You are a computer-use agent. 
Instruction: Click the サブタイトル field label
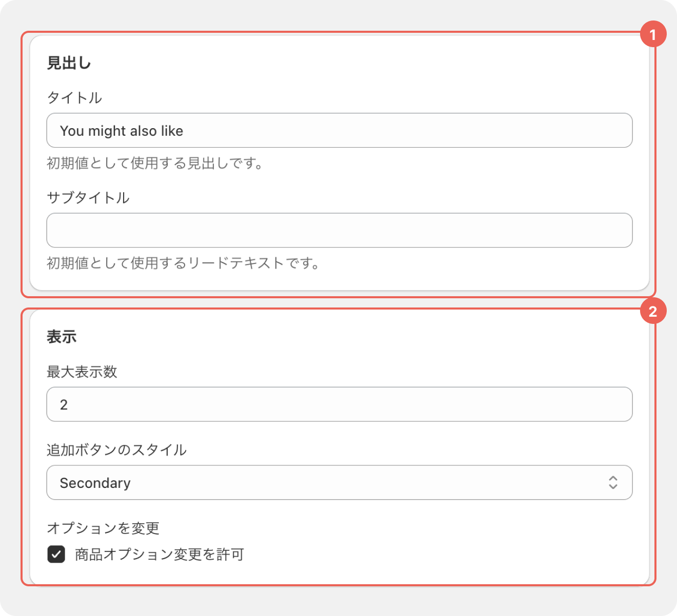[x=88, y=197]
